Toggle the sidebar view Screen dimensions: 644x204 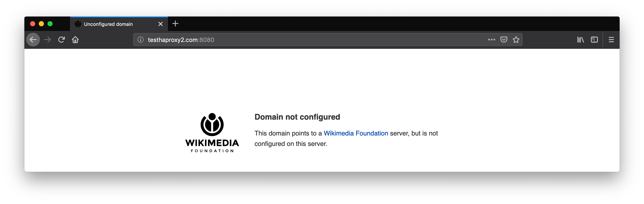tap(594, 40)
